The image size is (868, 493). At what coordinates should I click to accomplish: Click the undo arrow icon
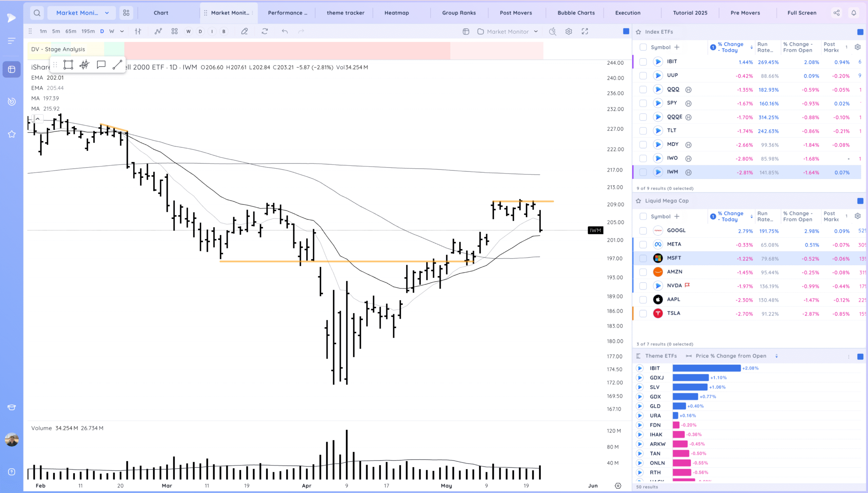(284, 32)
